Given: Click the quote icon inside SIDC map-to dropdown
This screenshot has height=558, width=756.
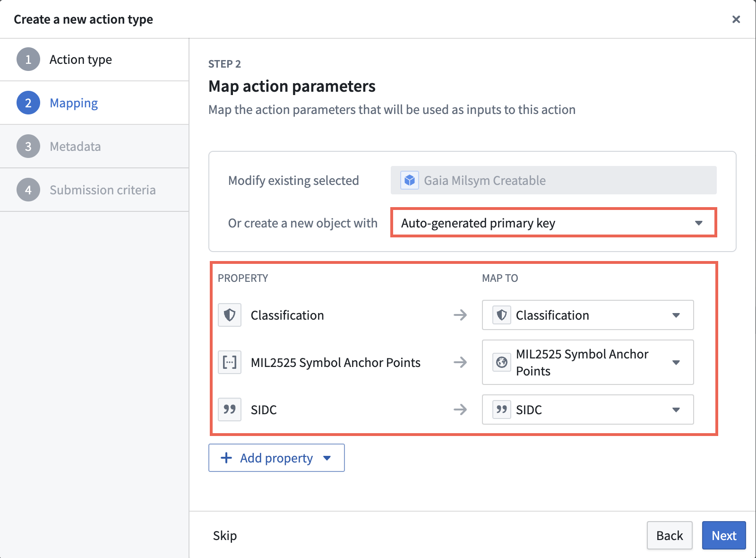Looking at the screenshot, I should 502,410.
